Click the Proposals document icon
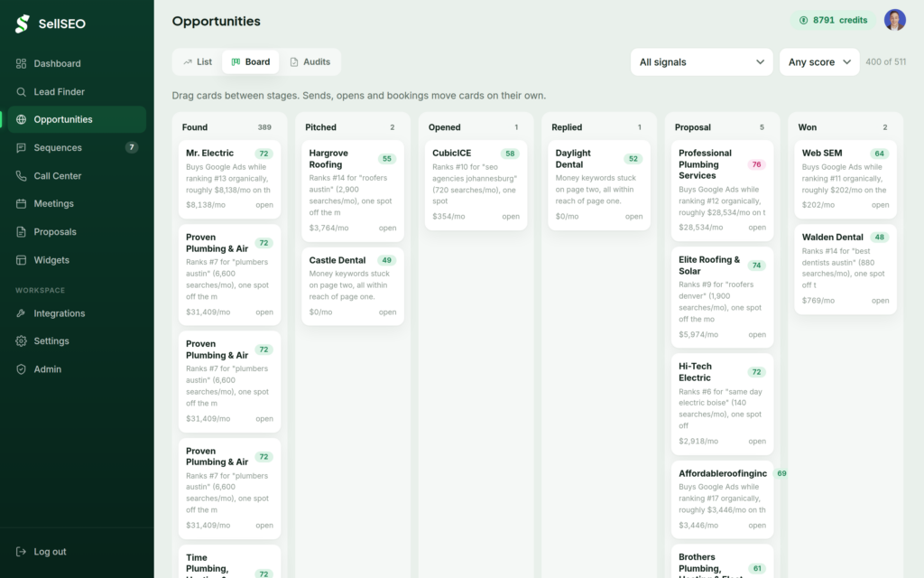This screenshot has width=924, height=578. point(22,232)
